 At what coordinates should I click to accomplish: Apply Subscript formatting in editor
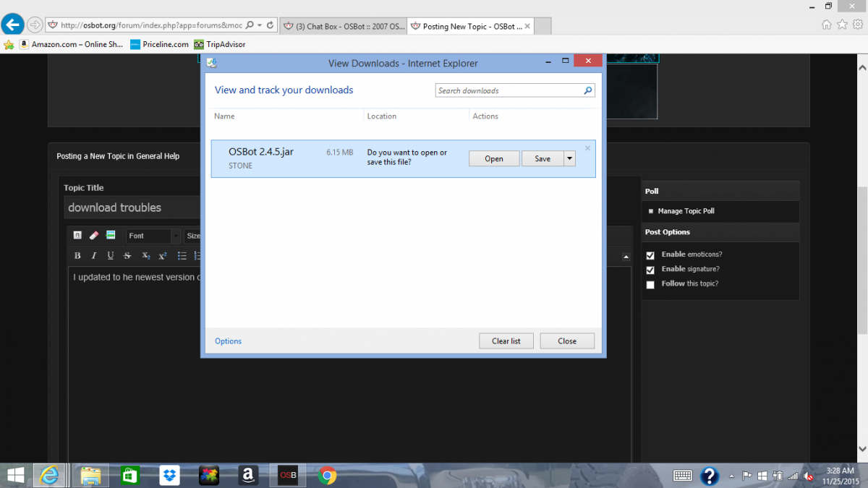pos(146,256)
